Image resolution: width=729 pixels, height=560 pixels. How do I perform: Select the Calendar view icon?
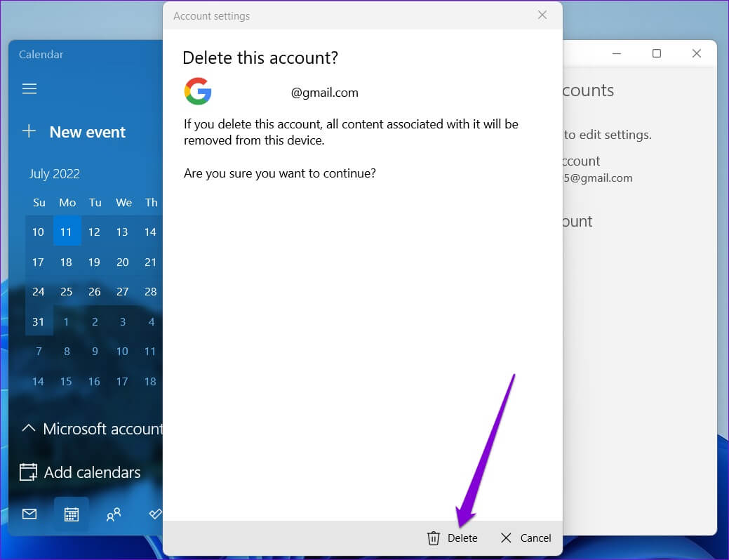[x=71, y=514]
